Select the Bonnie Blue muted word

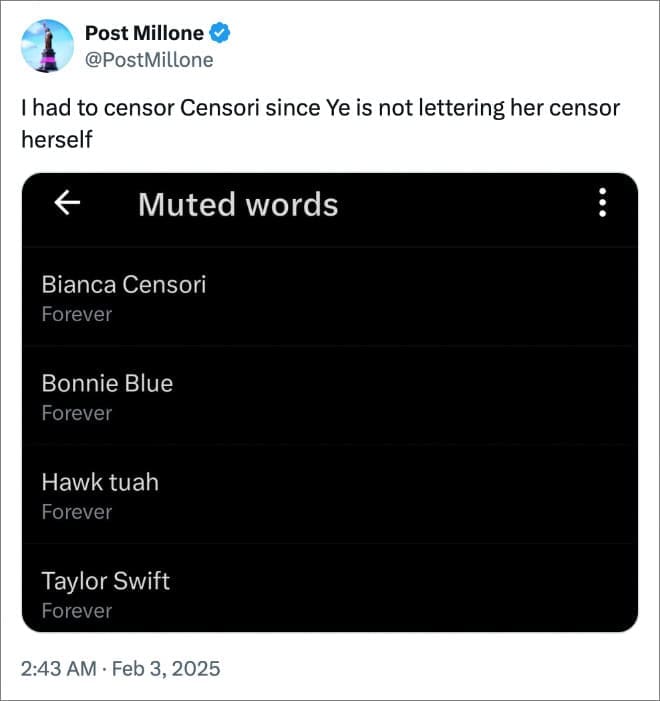pos(107,384)
